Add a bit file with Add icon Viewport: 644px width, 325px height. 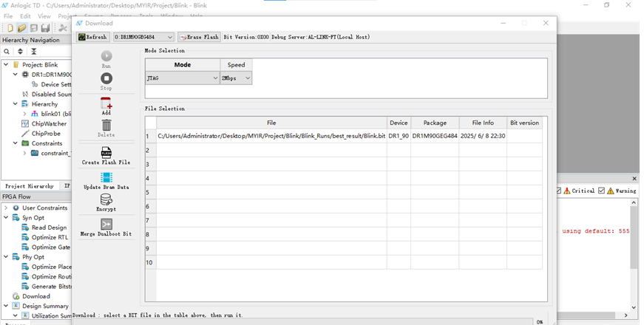[x=106, y=103]
